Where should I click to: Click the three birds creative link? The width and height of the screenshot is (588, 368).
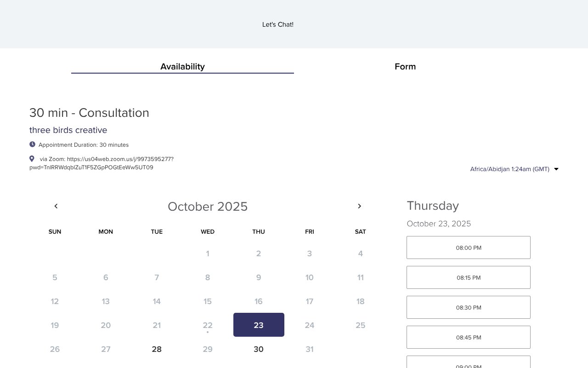[x=68, y=130]
